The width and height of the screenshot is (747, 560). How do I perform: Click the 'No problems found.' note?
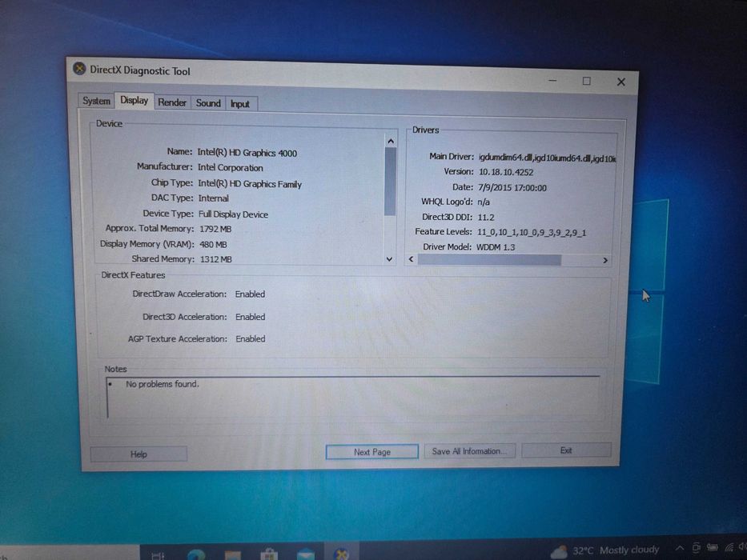pyautogui.click(x=163, y=384)
